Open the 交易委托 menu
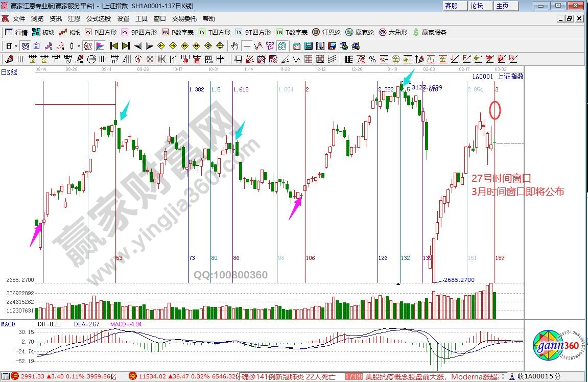Image resolution: width=588 pixels, height=382 pixels. [x=184, y=19]
